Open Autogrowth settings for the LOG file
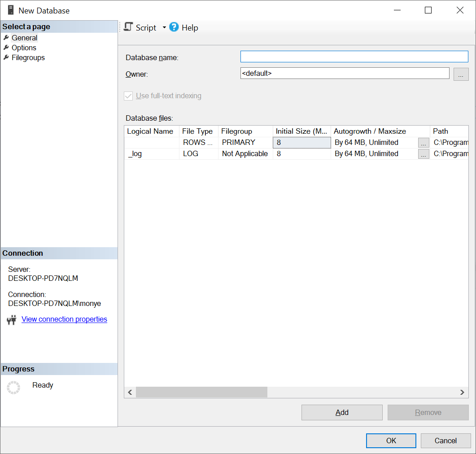476x454 pixels. tap(424, 154)
